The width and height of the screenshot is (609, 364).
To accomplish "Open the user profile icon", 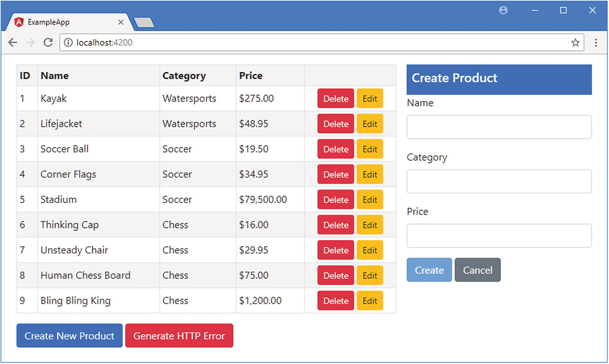I will 503,11.
